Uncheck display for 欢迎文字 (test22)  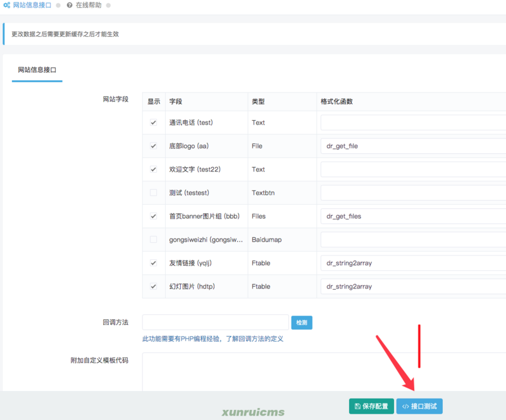(x=153, y=169)
